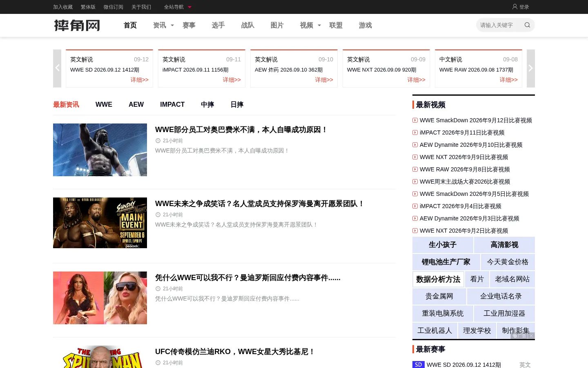Go to the 战队 page

point(248,25)
